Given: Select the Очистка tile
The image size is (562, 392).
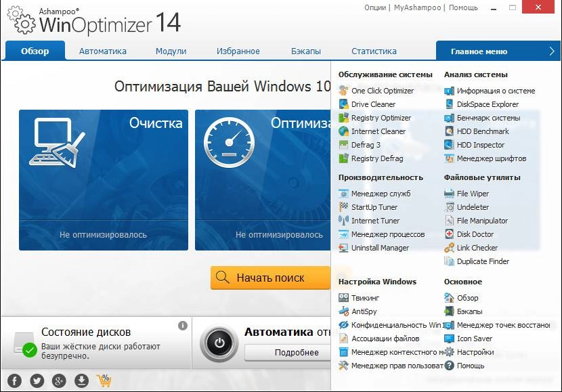Looking at the screenshot, I should pos(104,180).
